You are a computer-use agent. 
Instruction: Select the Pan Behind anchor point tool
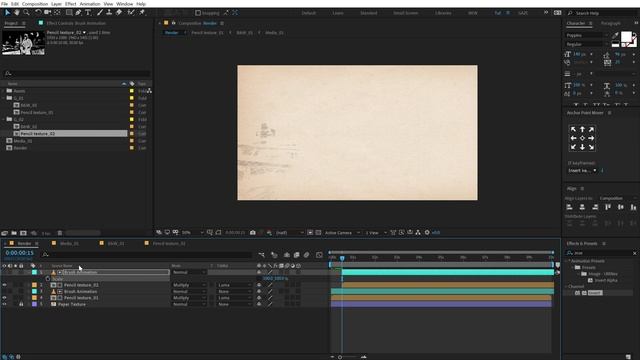tap(58, 13)
